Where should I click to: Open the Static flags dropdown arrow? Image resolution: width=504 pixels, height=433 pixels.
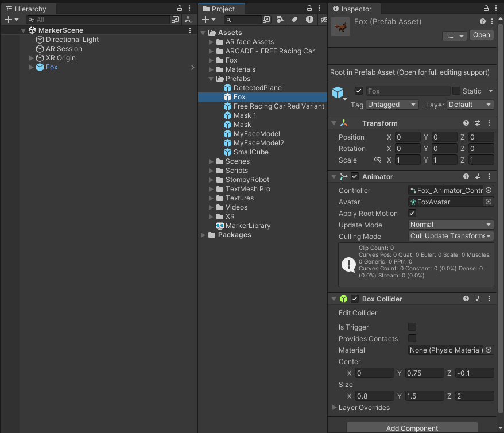click(x=490, y=91)
